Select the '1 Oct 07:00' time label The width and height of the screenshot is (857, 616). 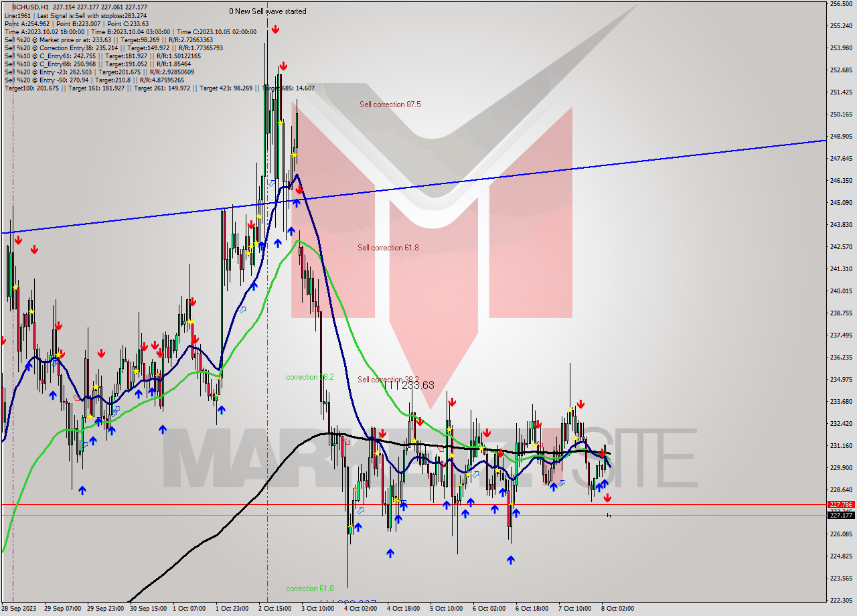click(189, 609)
